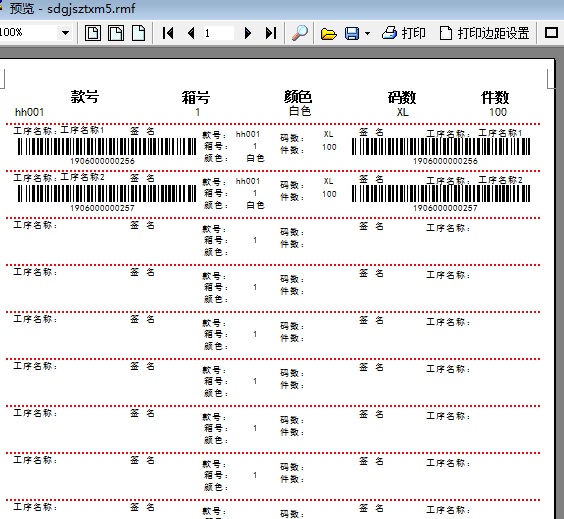Click barcode 1906000000257 on the right
This screenshot has width=564, height=519.
coord(441,194)
